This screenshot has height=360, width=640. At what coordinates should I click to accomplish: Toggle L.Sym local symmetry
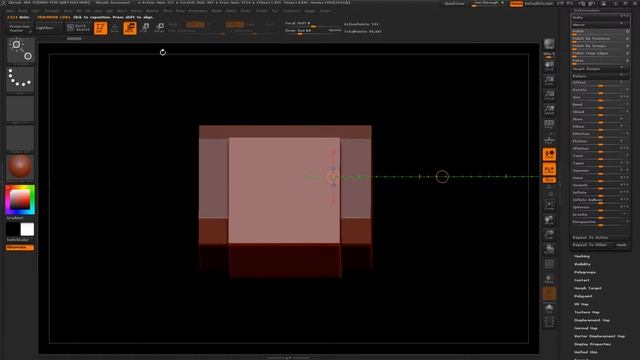[549, 169]
